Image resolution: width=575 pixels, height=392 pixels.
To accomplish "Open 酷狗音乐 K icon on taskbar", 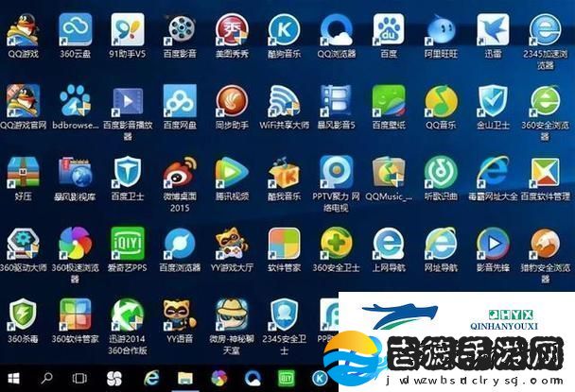I will tap(320, 379).
